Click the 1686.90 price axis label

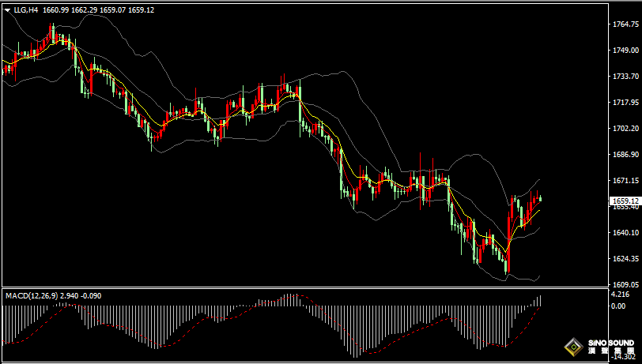pos(625,154)
